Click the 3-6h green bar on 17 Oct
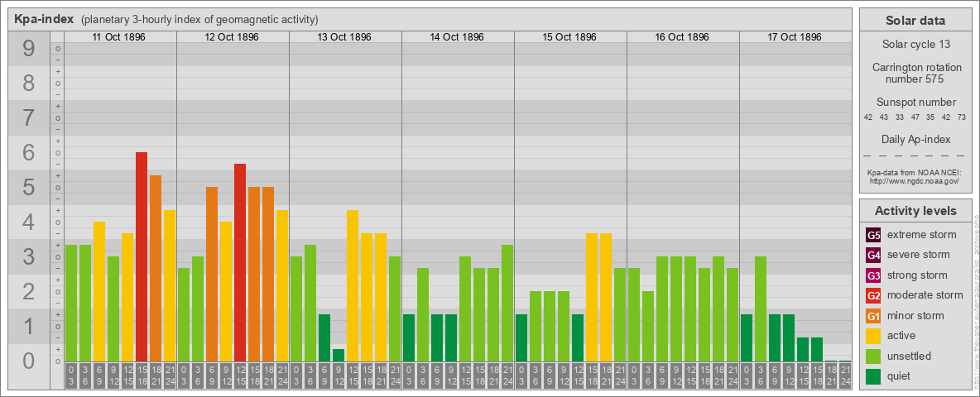 point(760,309)
